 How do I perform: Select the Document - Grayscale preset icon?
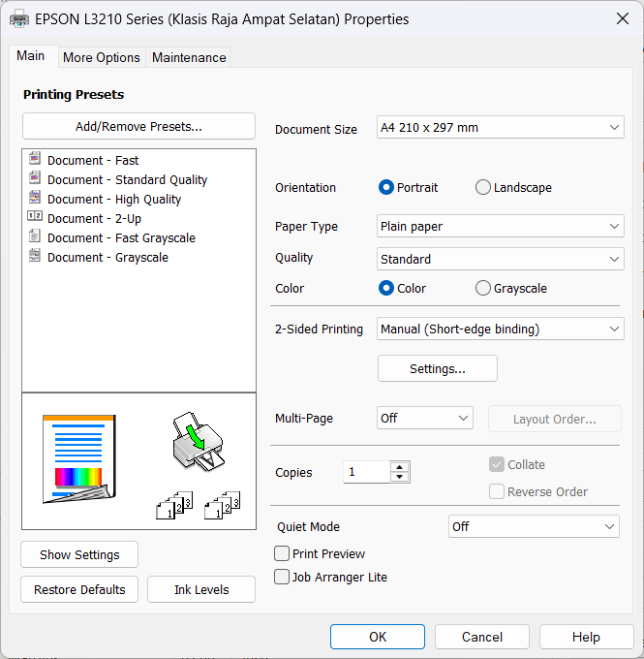point(35,257)
